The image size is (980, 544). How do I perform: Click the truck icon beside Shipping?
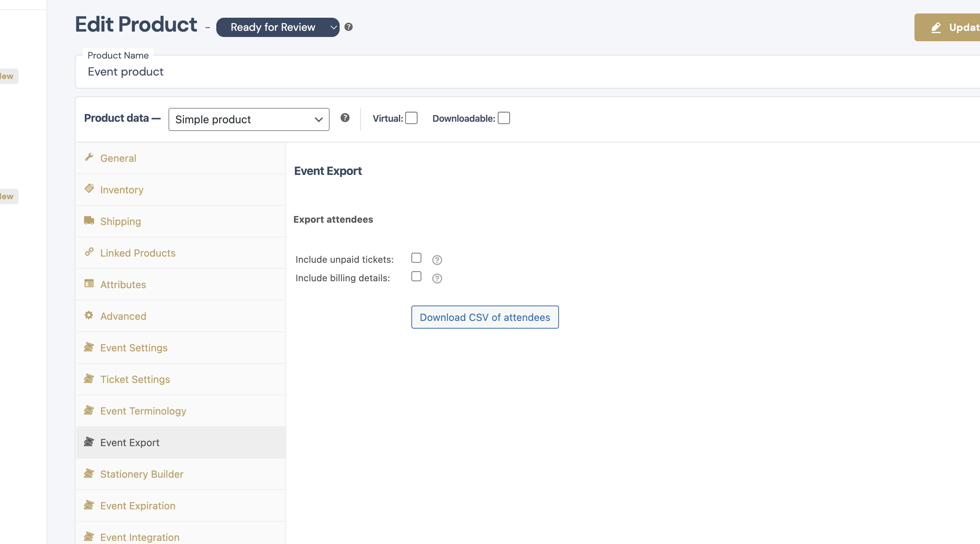(89, 220)
